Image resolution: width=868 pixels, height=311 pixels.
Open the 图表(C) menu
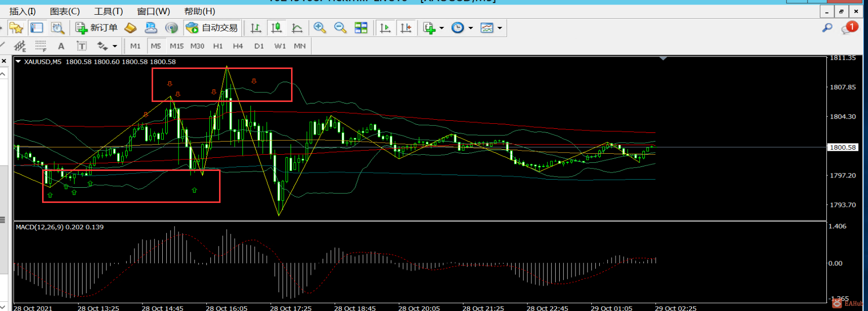point(64,11)
